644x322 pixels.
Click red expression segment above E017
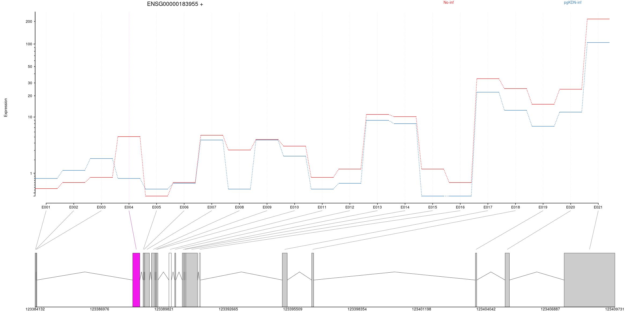[x=488, y=79]
